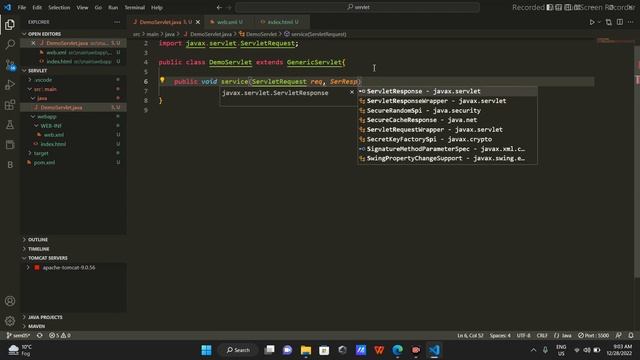Switch to the index.html tab

pyautogui.click(x=281, y=22)
